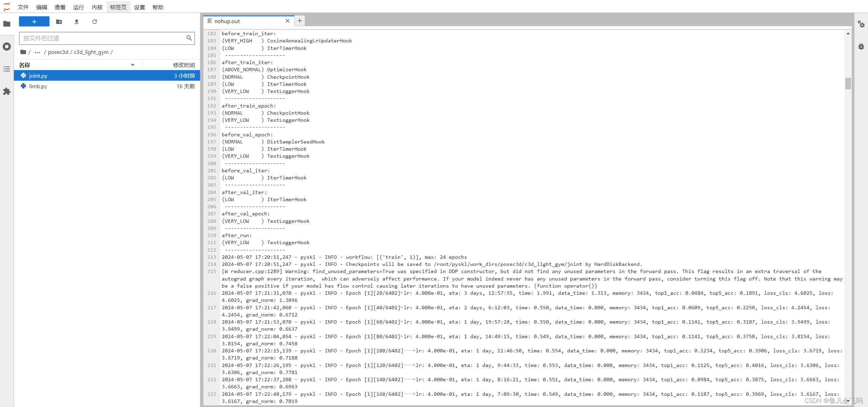This screenshot has width=868, height=407.
Task: Add a new tab next to nohup.out
Action: (299, 21)
